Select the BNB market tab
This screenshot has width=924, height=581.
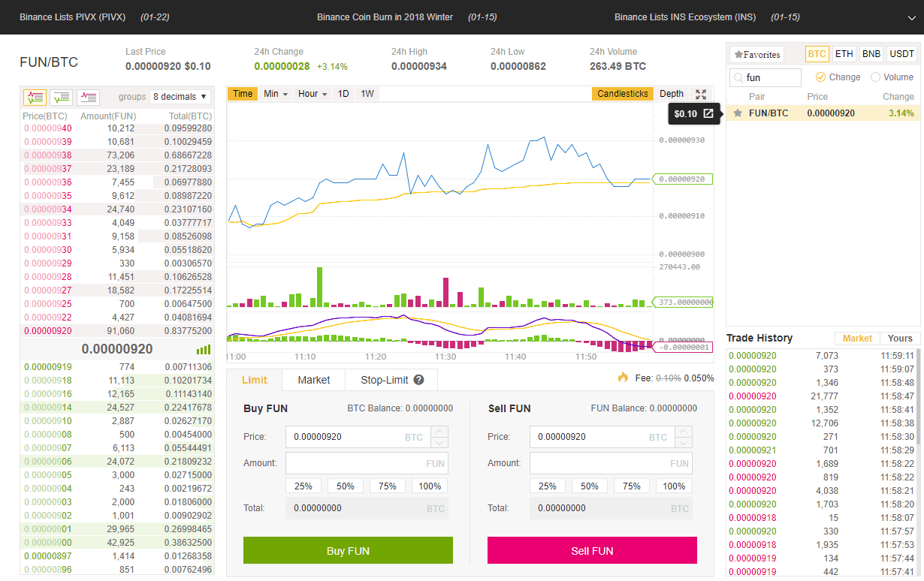click(871, 54)
